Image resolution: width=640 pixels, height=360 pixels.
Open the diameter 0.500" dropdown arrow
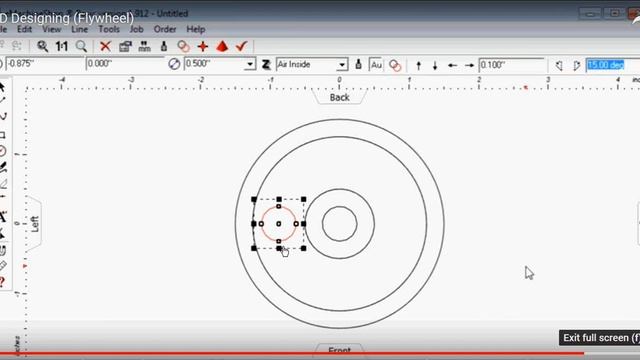coord(250,64)
